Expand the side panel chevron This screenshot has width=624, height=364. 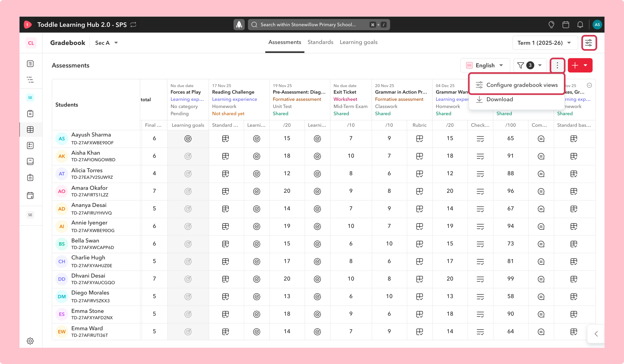[x=596, y=334]
